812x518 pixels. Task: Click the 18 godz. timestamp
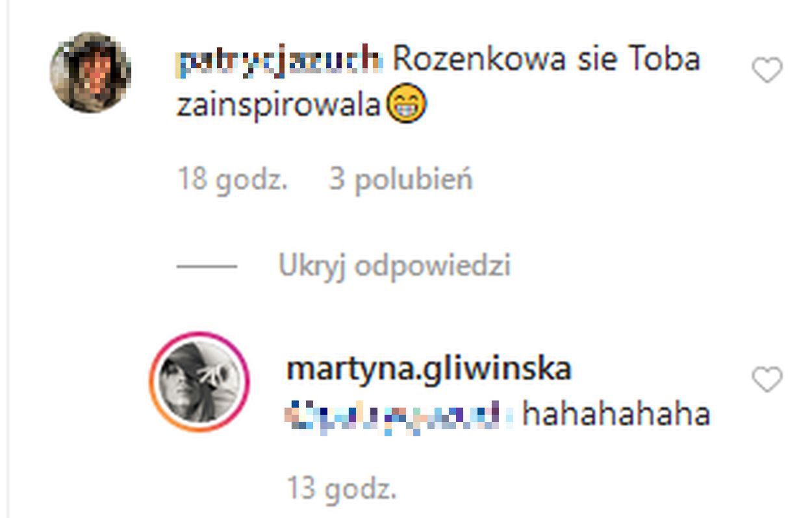(233, 179)
